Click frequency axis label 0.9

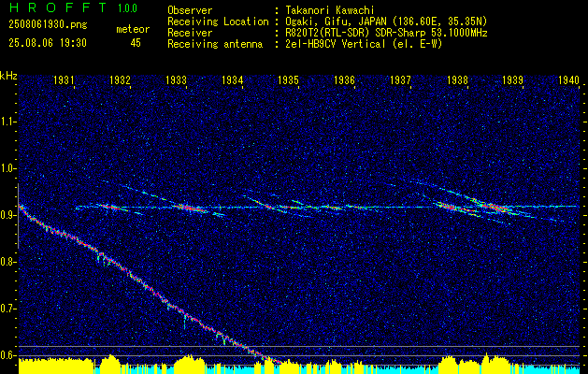coord(7,215)
